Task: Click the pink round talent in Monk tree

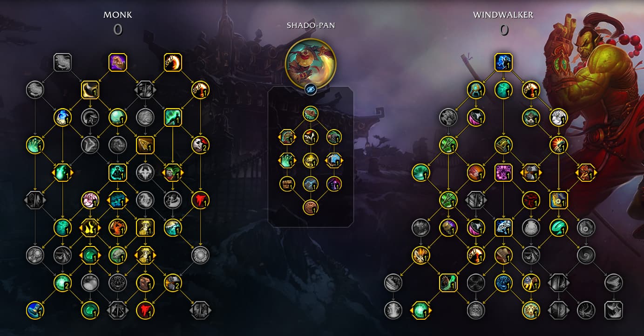Action: (x=90, y=200)
